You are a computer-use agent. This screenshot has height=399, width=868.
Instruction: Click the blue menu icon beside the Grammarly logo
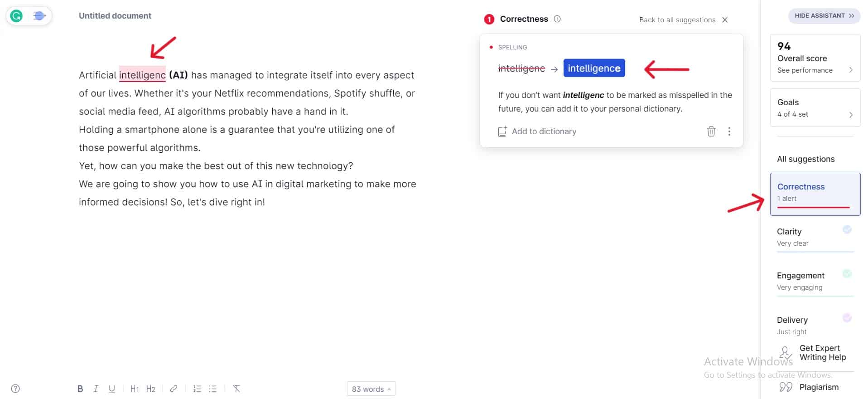[x=39, y=16]
